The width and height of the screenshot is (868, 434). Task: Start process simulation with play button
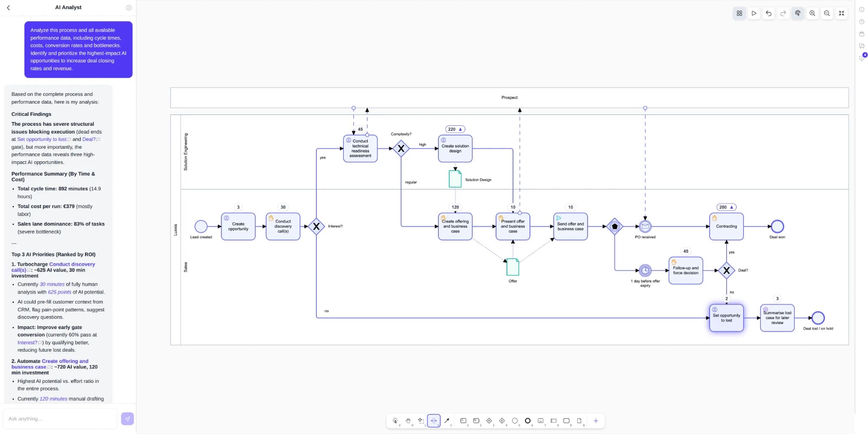point(754,13)
